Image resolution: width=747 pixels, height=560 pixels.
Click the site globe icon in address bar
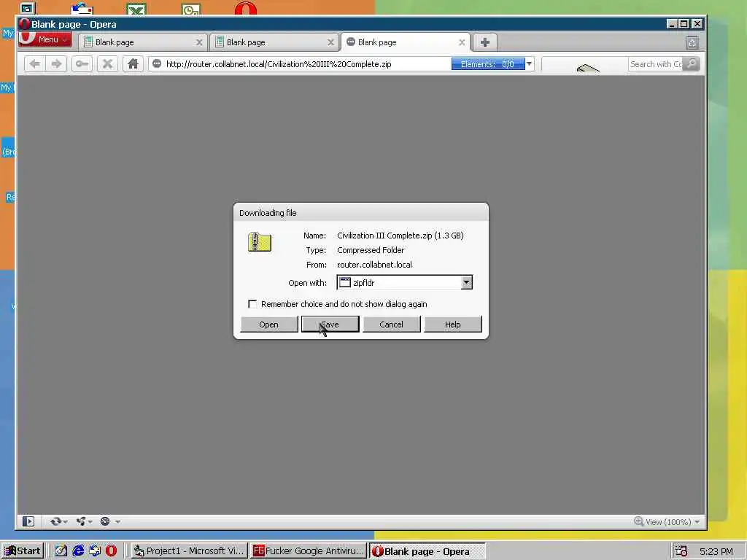pyautogui.click(x=157, y=64)
